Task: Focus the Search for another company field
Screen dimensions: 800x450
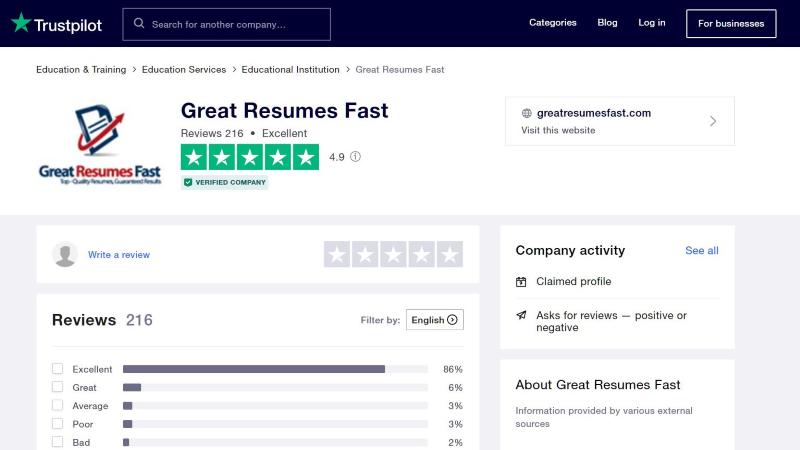Action: 227,24
